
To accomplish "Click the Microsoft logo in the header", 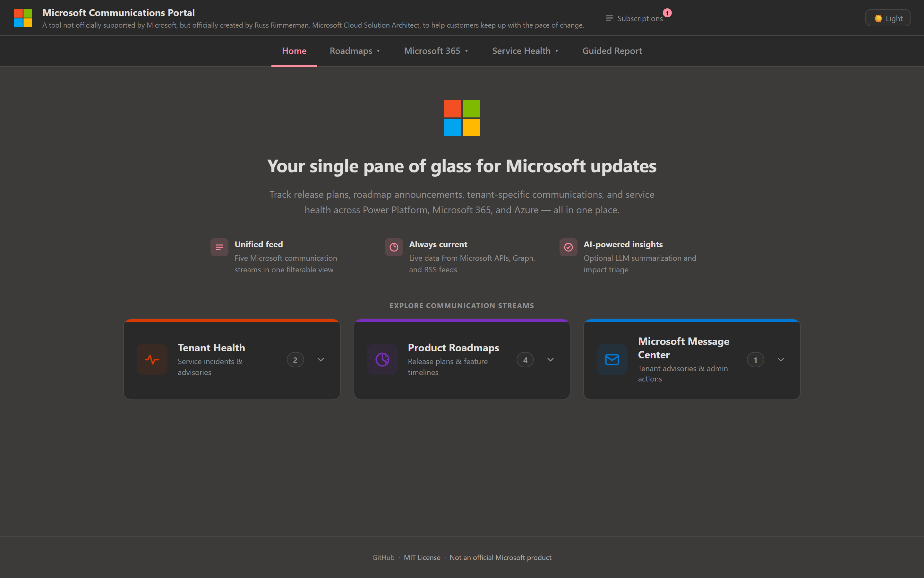I will click(23, 18).
